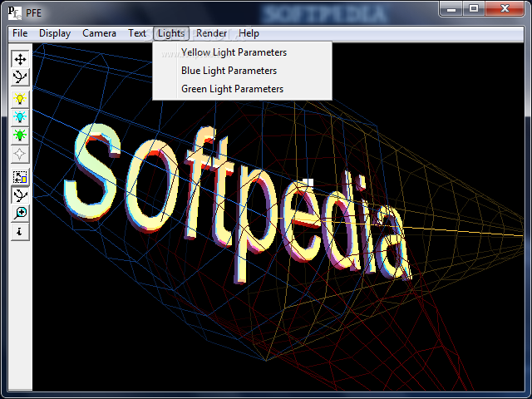Toggle the cyan blue light bulb
The width and height of the screenshot is (532, 399).
tap(20, 117)
